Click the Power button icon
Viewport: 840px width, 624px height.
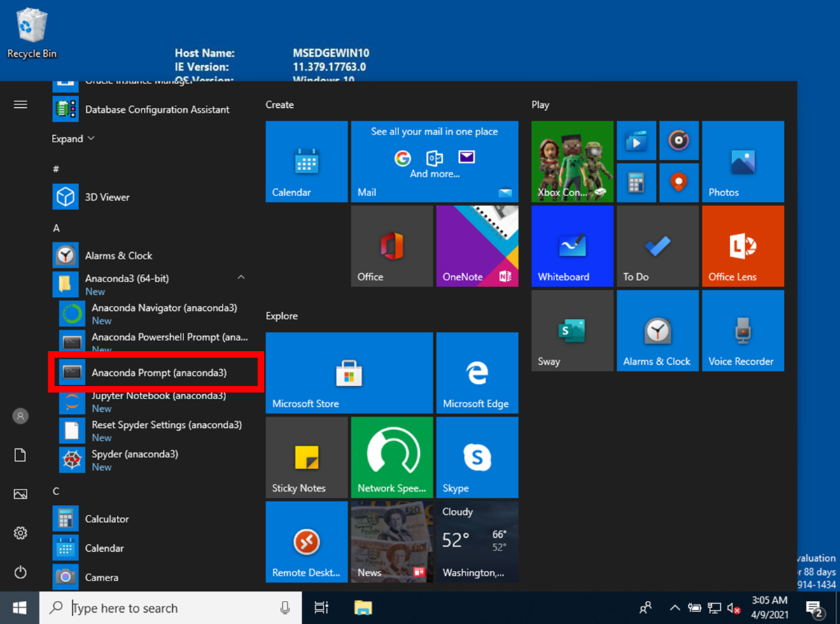coord(20,572)
